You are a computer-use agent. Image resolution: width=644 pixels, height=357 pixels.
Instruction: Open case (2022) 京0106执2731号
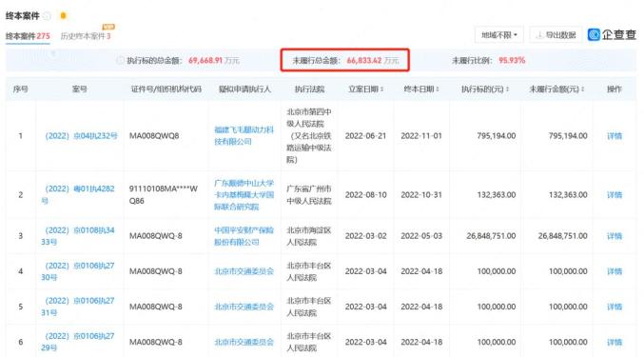pyautogui.click(x=78, y=307)
